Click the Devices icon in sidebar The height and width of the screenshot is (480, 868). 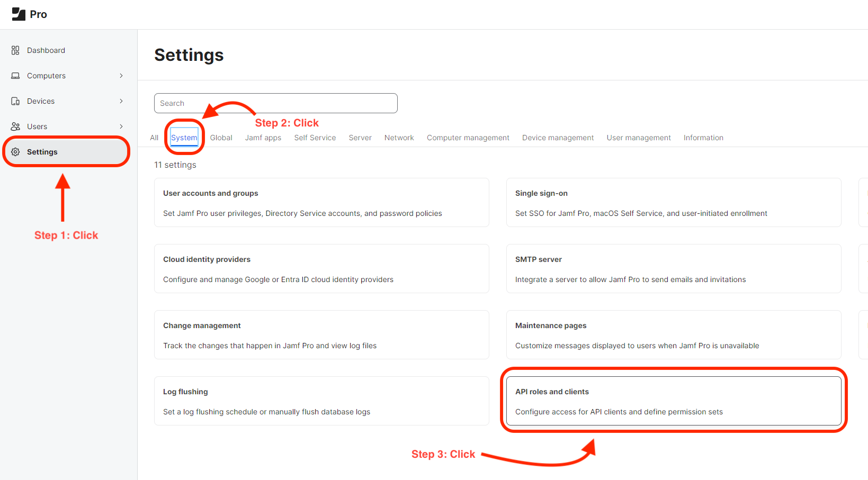click(x=15, y=101)
